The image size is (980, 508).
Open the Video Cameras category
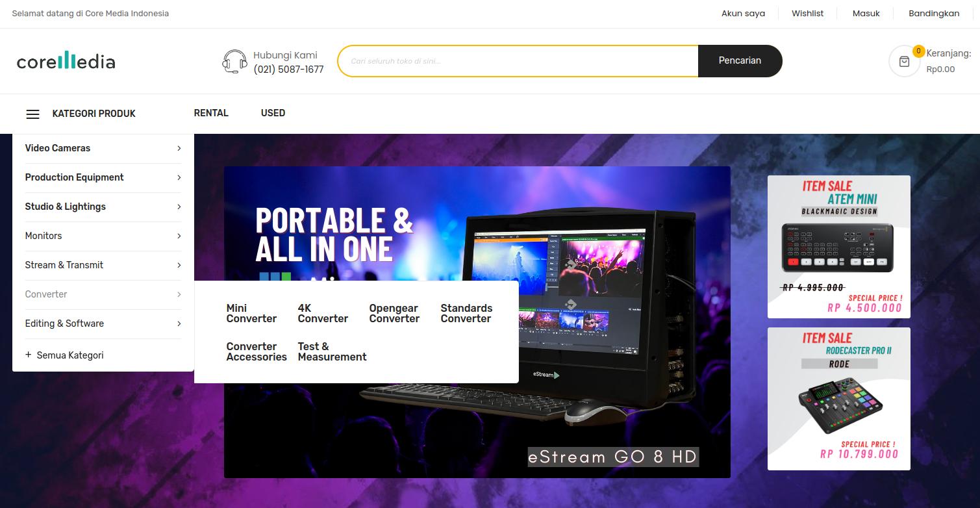tap(58, 148)
